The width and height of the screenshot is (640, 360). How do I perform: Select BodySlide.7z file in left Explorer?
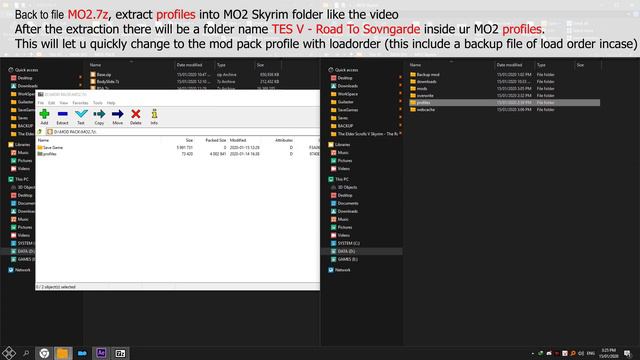tap(105, 82)
